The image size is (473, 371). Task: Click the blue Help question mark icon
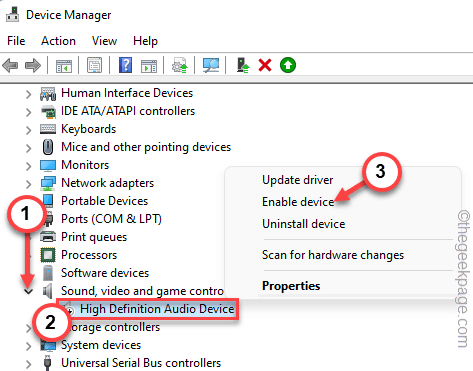coord(125,65)
